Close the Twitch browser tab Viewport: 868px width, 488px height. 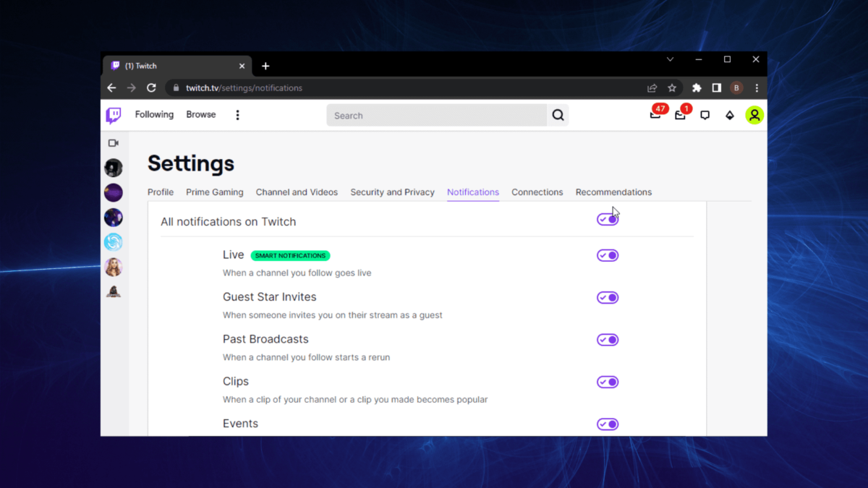coord(242,66)
